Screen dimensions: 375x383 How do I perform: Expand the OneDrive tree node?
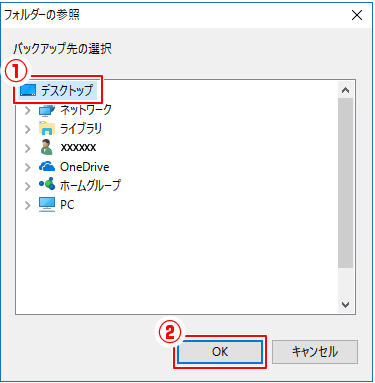(x=28, y=167)
